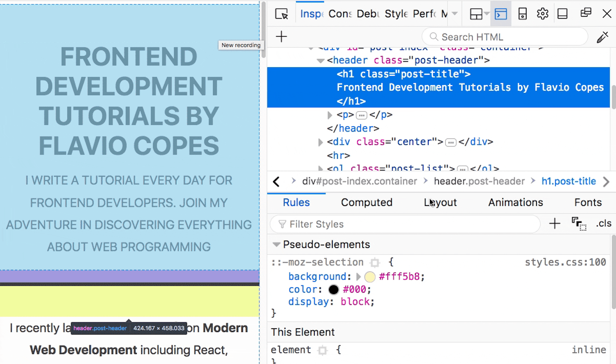
Task: Open the pencil edit-HTML tool
Action: [x=603, y=37]
